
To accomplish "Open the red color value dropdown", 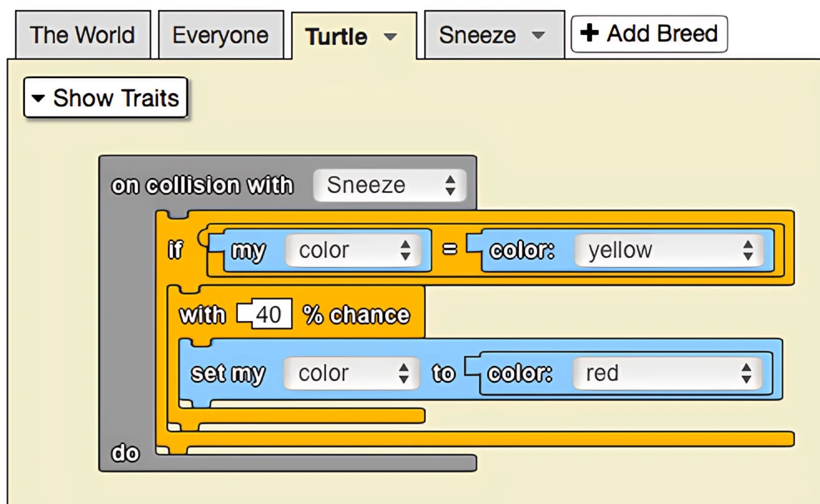I will [x=667, y=374].
